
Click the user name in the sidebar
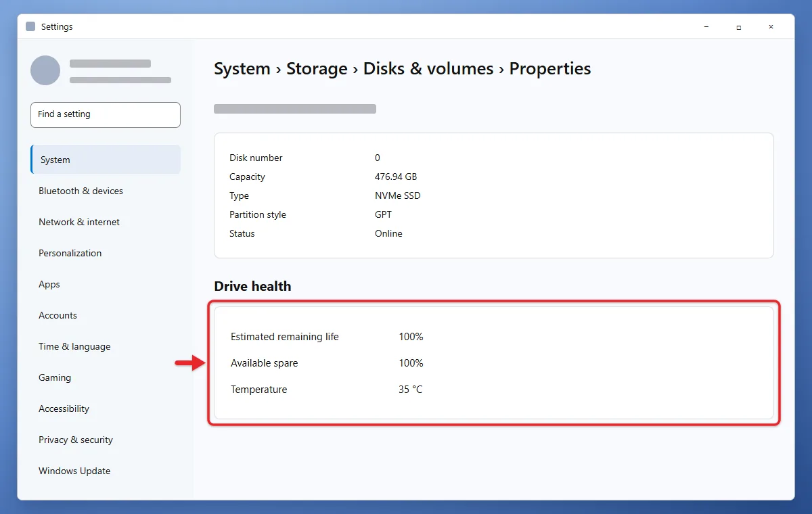110,64
